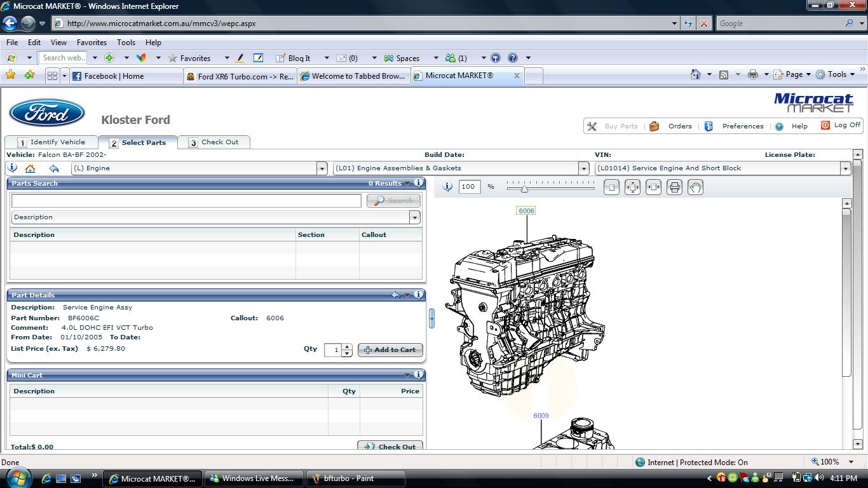Open IE Tools toolbar dropdown
The height and width of the screenshot is (488, 868).
836,74
